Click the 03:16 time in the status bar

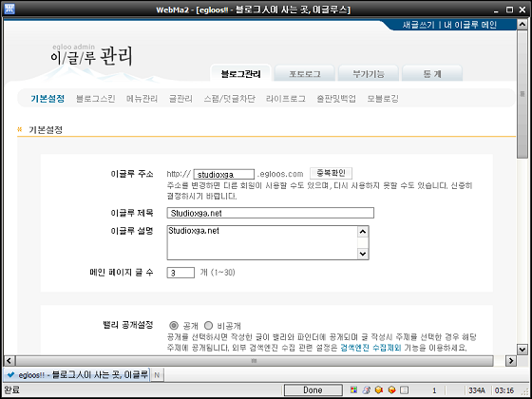click(x=504, y=390)
